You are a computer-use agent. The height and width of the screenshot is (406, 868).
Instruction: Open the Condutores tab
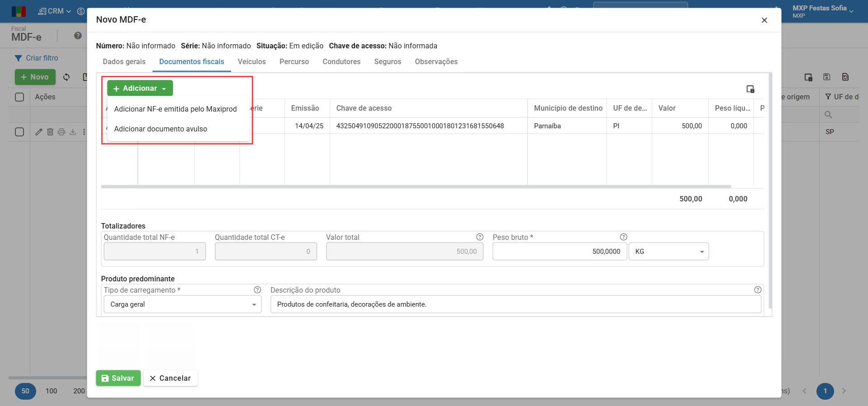342,62
